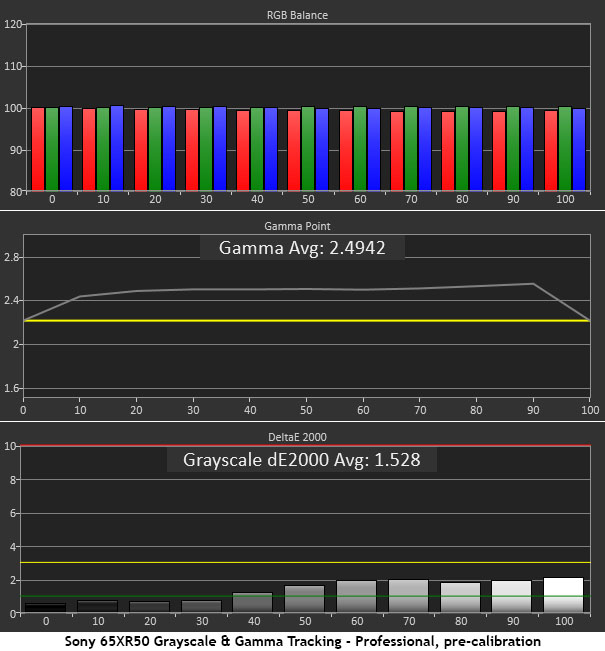The height and width of the screenshot is (651, 605).
Task: Pick the green bar at 20 in RGB Balance
Action: 155,149
